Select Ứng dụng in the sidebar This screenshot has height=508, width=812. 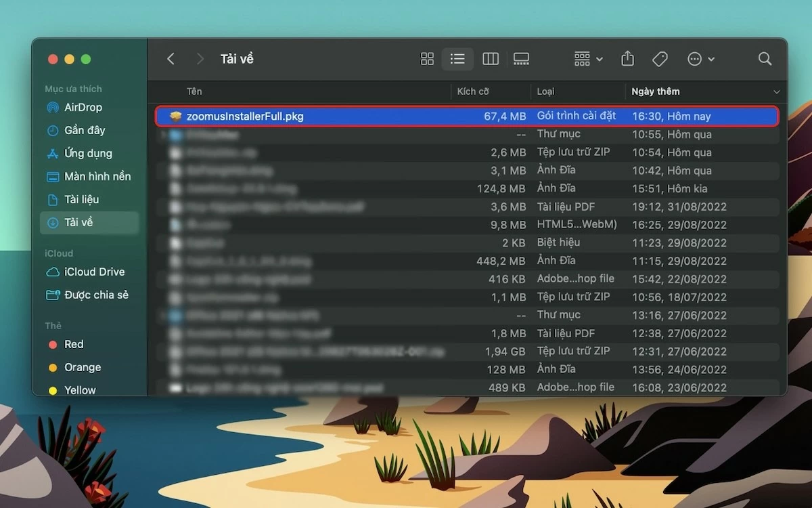[87, 153]
